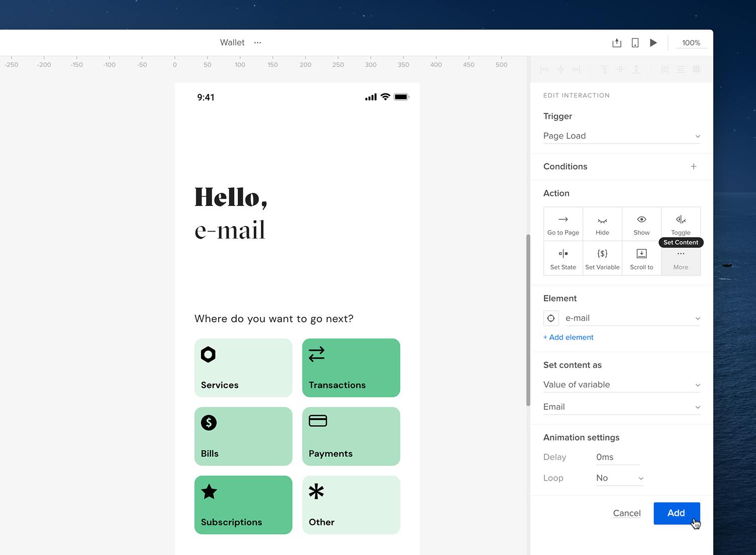Open the More actions option
The height and width of the screenshot is (555, 756).
(681, 258)
